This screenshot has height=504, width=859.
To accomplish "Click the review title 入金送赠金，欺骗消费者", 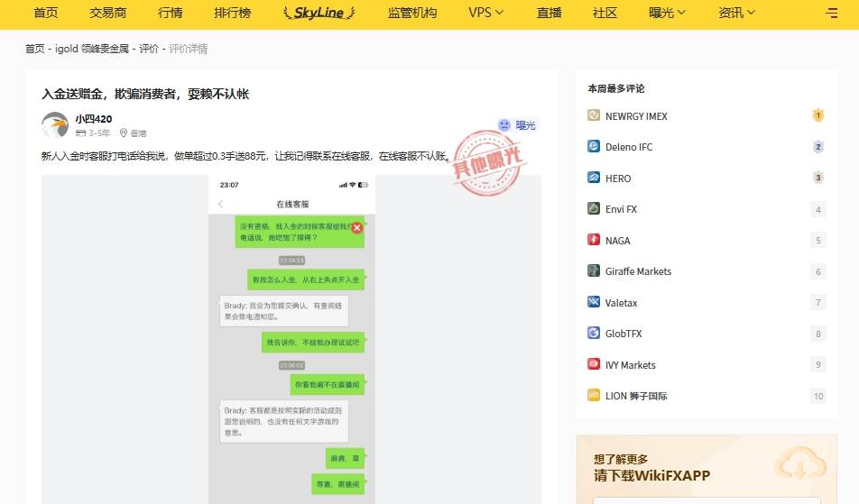I will (x=145, y=94).
